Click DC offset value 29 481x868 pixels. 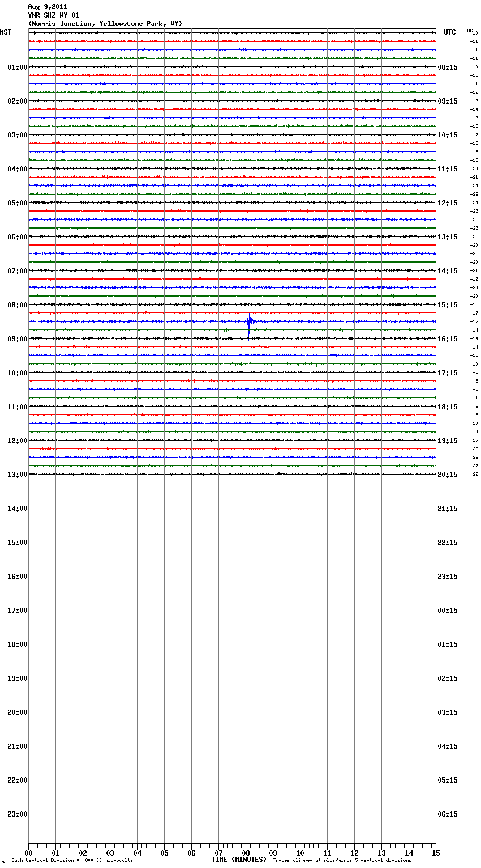[x=475, y=474]
